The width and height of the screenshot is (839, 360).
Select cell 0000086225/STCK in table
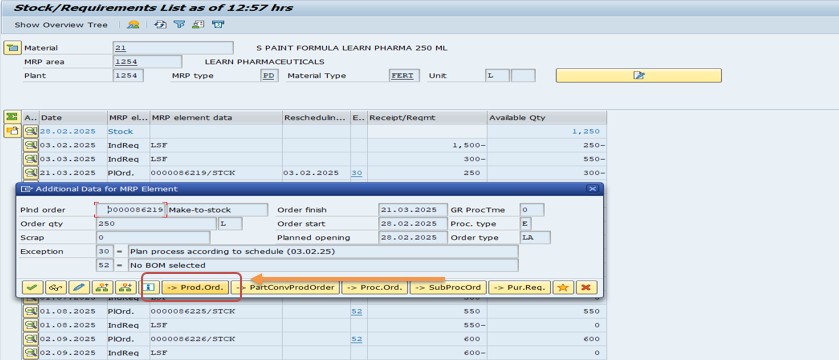[216, 311]
